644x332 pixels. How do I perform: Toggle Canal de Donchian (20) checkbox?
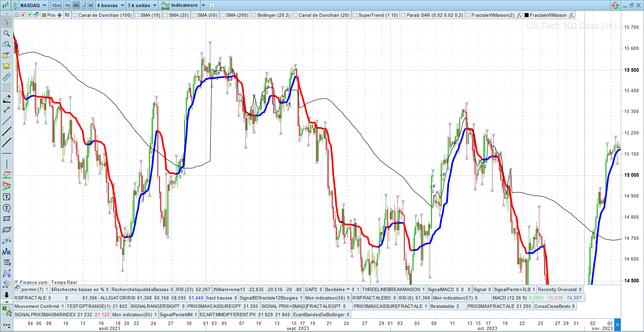tap(296, 15)
